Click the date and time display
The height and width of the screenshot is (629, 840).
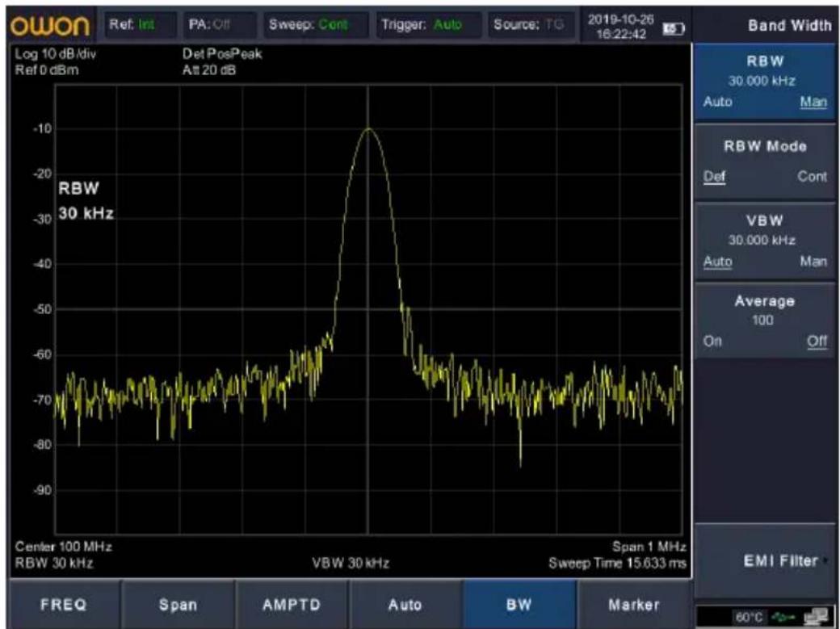[620, 27]
